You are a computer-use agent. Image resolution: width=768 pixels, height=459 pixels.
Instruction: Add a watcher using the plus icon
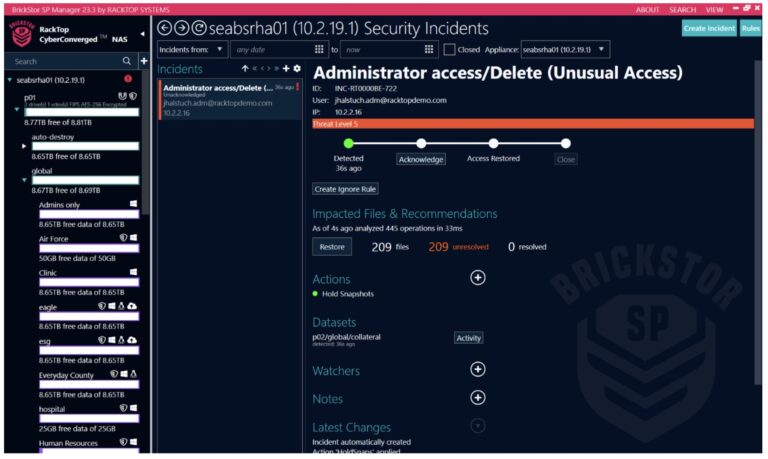coord(478,369)
